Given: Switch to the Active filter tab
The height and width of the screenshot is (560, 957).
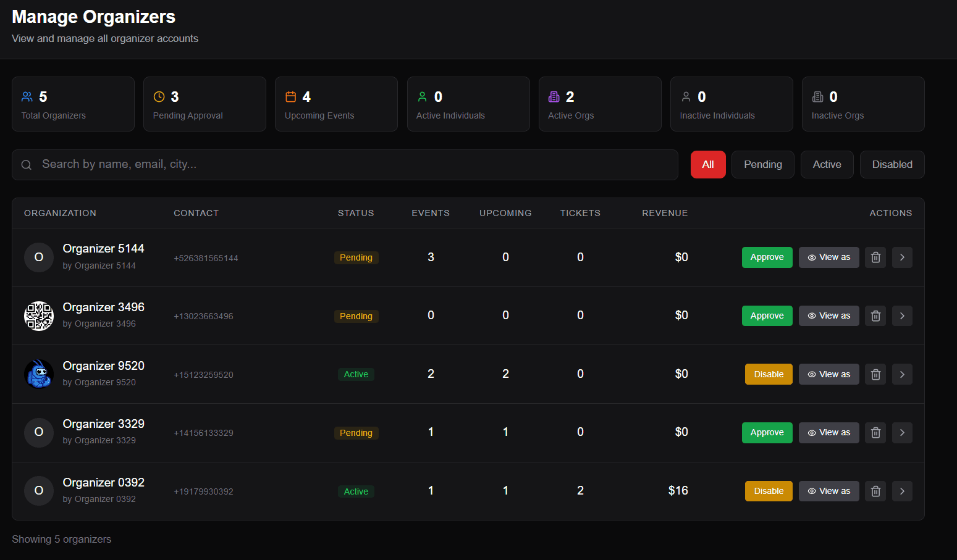Looking at the screenshot, I should click(x=827, y=164).
